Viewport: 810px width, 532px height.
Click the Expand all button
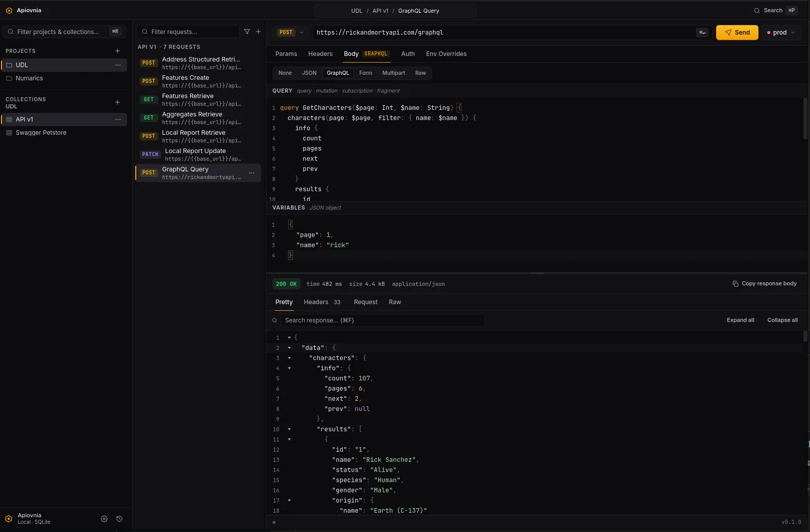[x=740, y=320]
